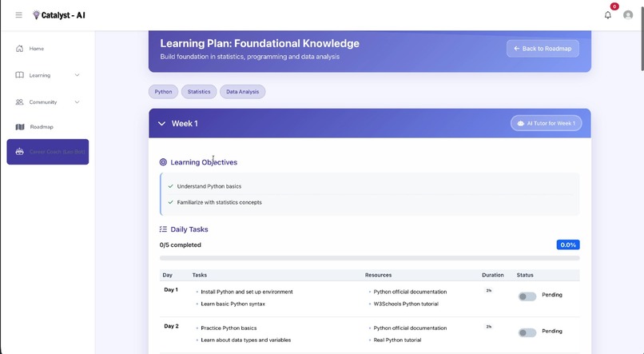Click the Learning Objectives target icon
The image size is (644, 354).
(x=163, y=162)
